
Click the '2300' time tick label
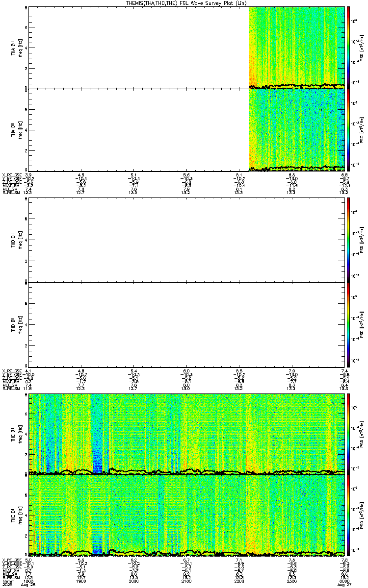291,581
